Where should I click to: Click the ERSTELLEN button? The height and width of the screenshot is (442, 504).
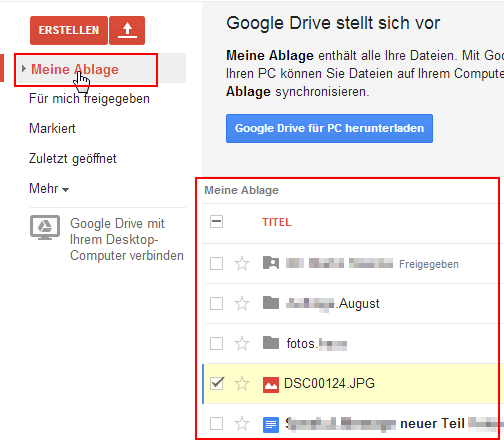[69, 30]
